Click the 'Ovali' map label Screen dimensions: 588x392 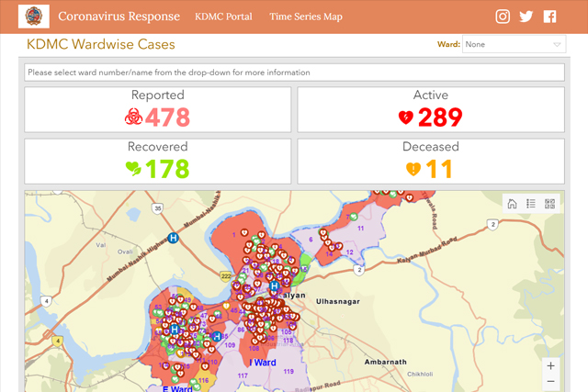tap(125, 252)
